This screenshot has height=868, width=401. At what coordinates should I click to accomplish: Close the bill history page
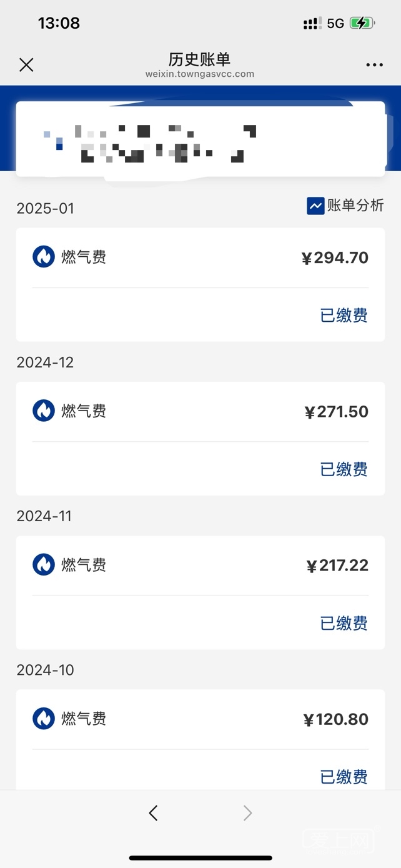[x=26, y=65]
